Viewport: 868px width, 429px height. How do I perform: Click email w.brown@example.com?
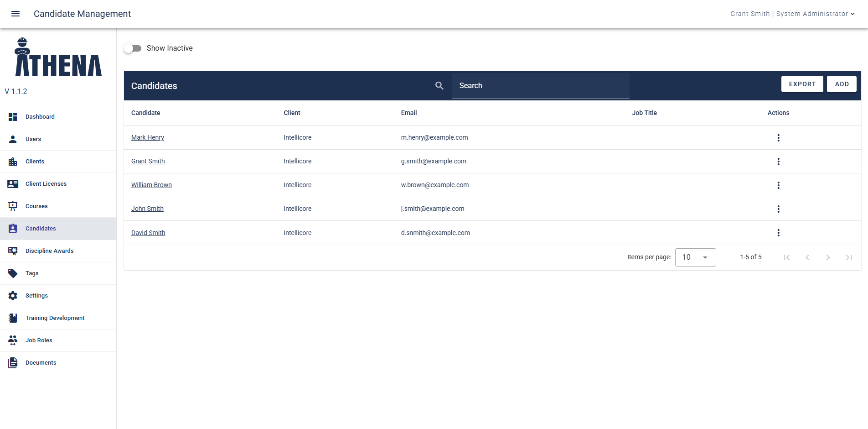(x=435, y=185)
